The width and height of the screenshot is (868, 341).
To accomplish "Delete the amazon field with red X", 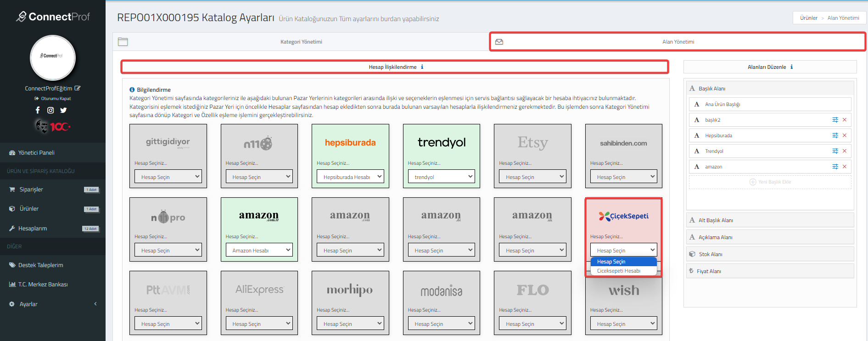I will (x=845, y=167).
